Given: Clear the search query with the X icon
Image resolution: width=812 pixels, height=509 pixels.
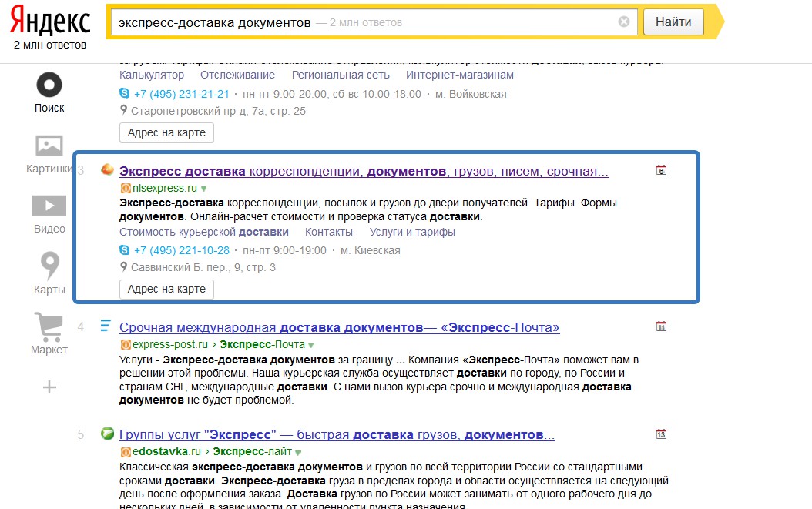Looking at the screenshot, I should coord(624,22).
